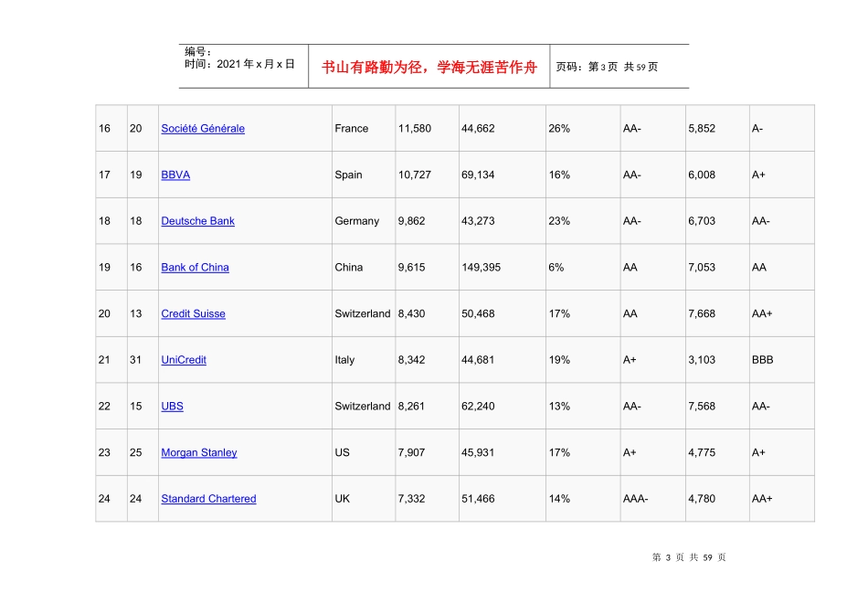The width and height of the screenshot is (868, 614).
Task: Click the value 5,852
Action: (702, 129)
